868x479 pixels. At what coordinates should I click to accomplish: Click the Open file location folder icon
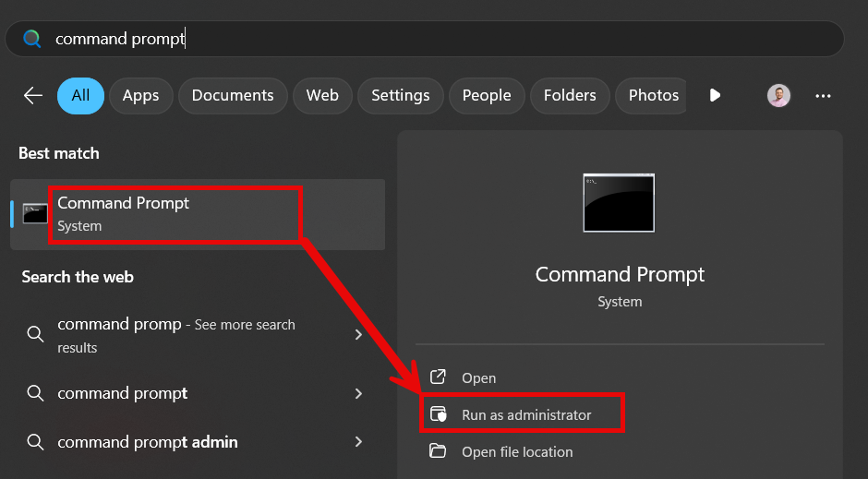click(438, 450)
